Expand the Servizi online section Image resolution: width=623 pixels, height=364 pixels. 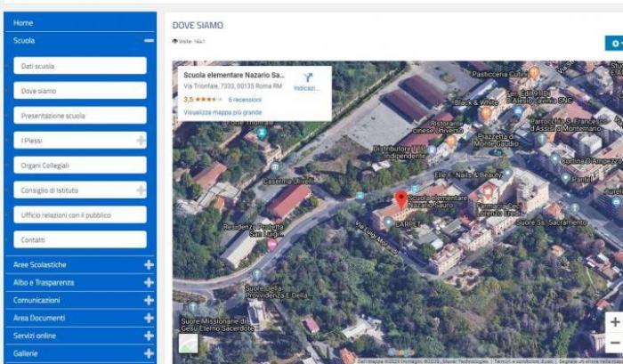(149, 336)
